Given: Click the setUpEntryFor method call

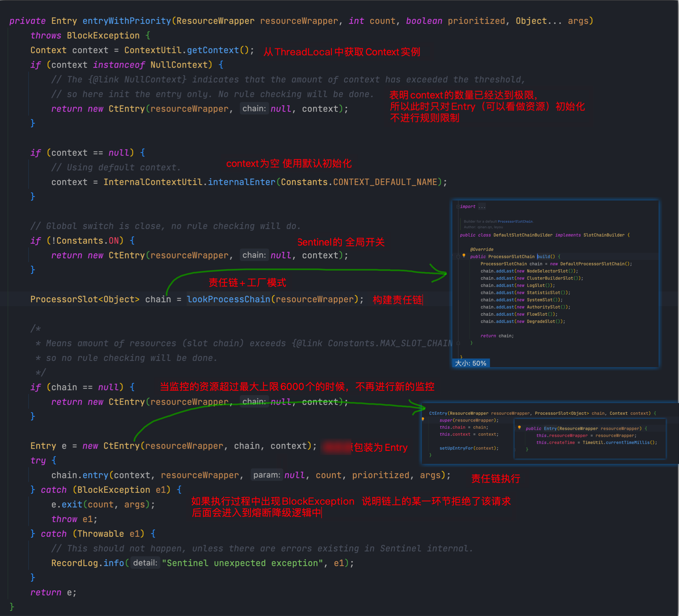Looking at the screenshot, I should click(456, 448).
